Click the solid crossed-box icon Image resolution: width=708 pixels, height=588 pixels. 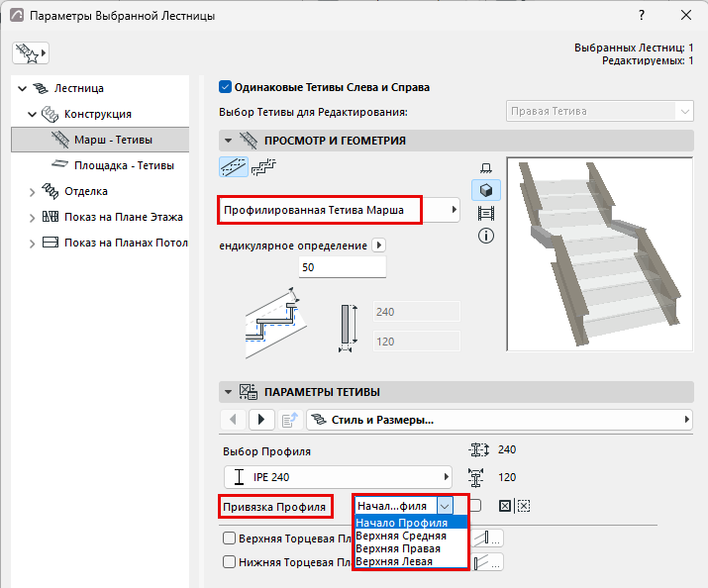(505, 506)
